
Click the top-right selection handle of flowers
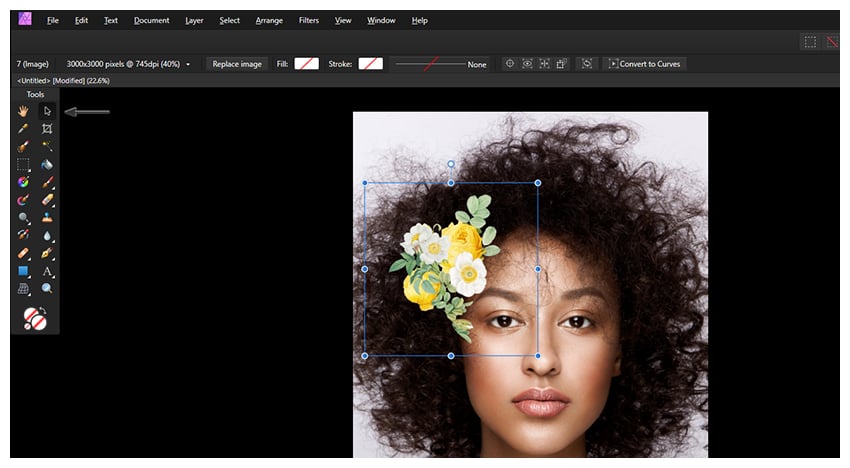click(x=538, y=183)
